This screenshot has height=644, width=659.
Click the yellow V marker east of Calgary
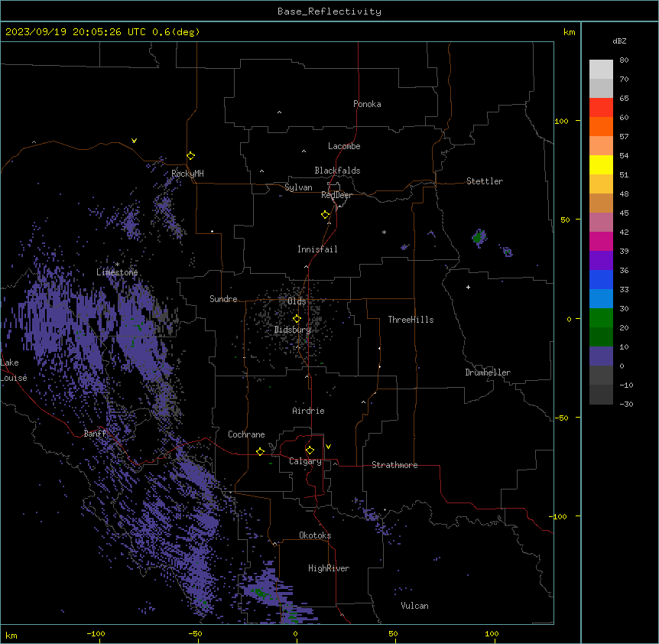(328, 447)
